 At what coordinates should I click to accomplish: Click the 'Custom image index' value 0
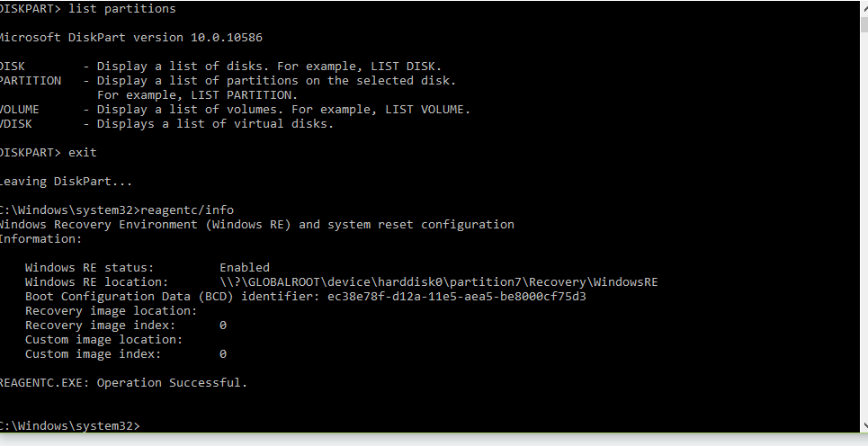click(223, 353)
